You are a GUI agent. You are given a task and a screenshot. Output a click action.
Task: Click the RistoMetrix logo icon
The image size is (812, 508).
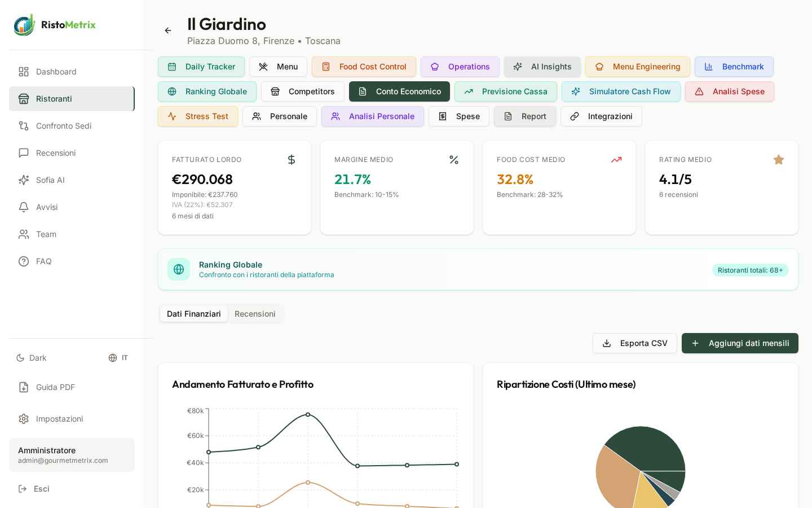[x=24, y=25]
